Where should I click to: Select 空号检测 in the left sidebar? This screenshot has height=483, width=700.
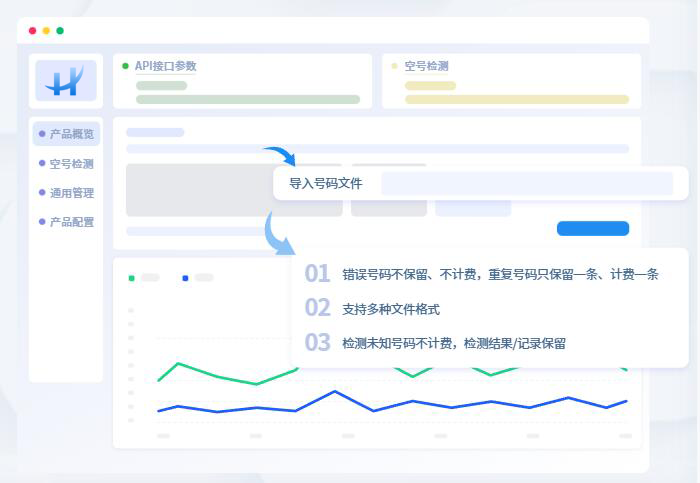71,164
